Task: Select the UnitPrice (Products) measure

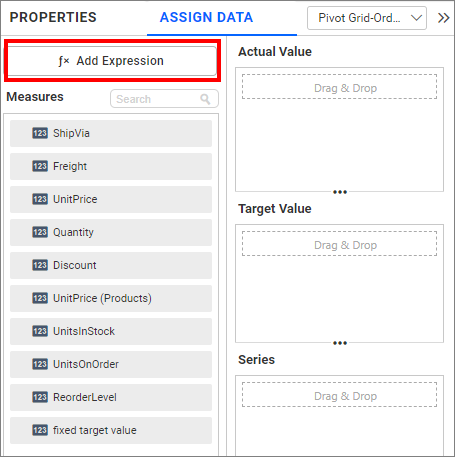Action: click(111, 298)
